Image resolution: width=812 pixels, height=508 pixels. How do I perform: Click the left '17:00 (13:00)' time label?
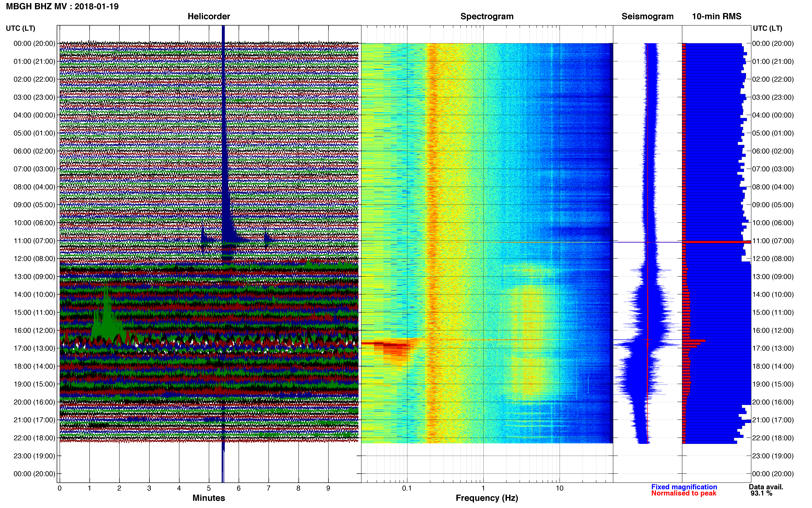pos(34,348)
